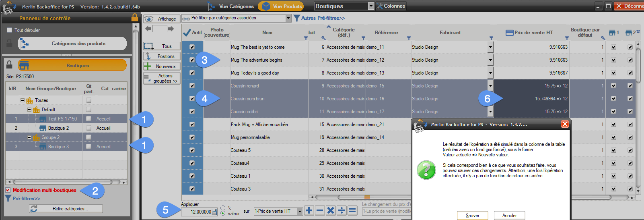Toggle Qt part. checkbox for Boutique 2
Viewport: 644px width, 220px height.
coord(88,128)
